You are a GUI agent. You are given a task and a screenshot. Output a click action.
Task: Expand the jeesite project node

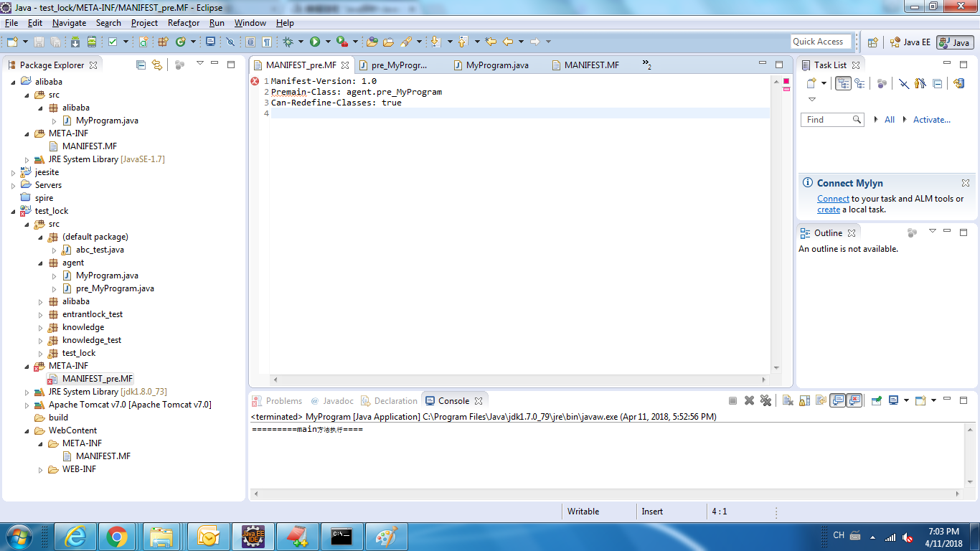click(14, 172)
